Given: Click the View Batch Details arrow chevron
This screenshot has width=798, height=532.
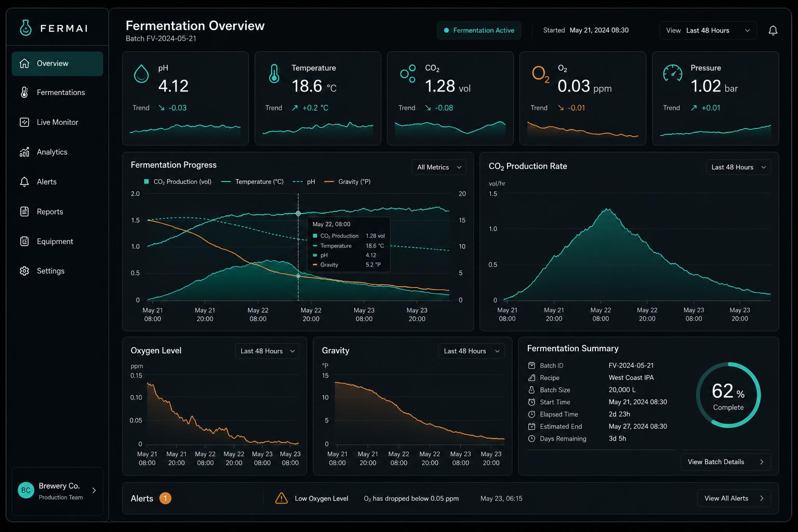Looking at the screenshot, I should pos(762,462).
